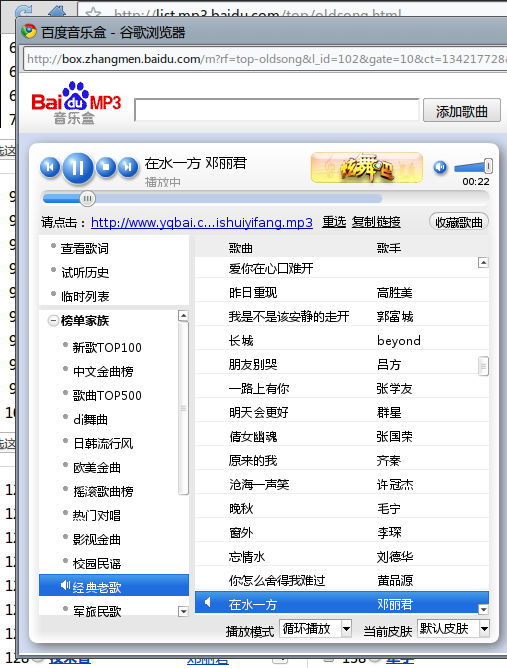The image size is (507, 668).
Task: Click the speaker icon beside 经典老歌
Action: [x=65, y=585]
